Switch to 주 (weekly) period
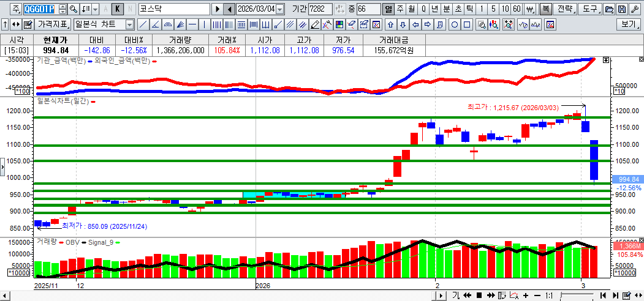 click(400, 9)
